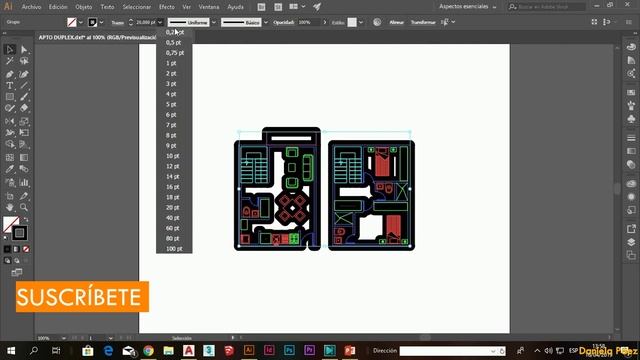Click the stroke color swatch in toolbox

20,233
